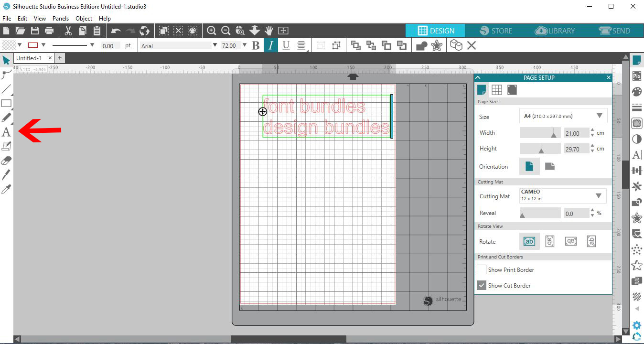Select the Freehand pencil tool

(x=6, y=118)
